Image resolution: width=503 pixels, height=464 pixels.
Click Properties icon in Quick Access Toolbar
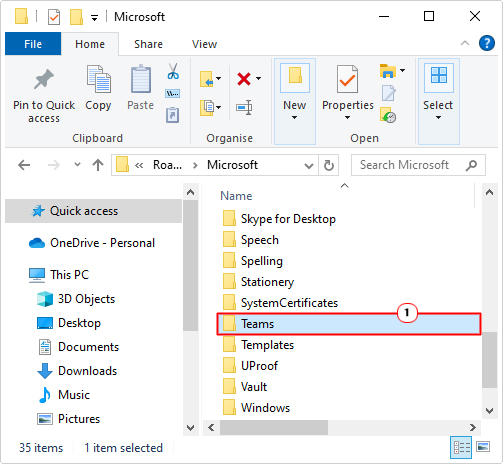pos(54,17)
